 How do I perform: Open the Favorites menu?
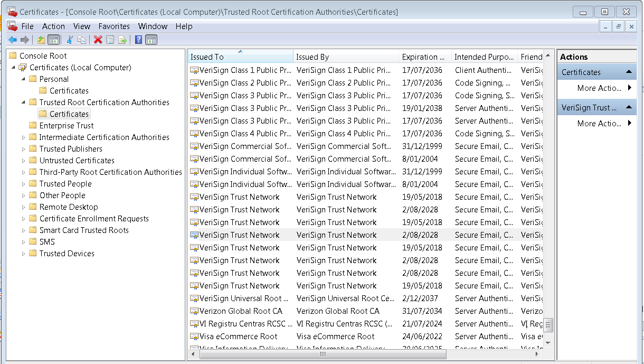point(114,26)
